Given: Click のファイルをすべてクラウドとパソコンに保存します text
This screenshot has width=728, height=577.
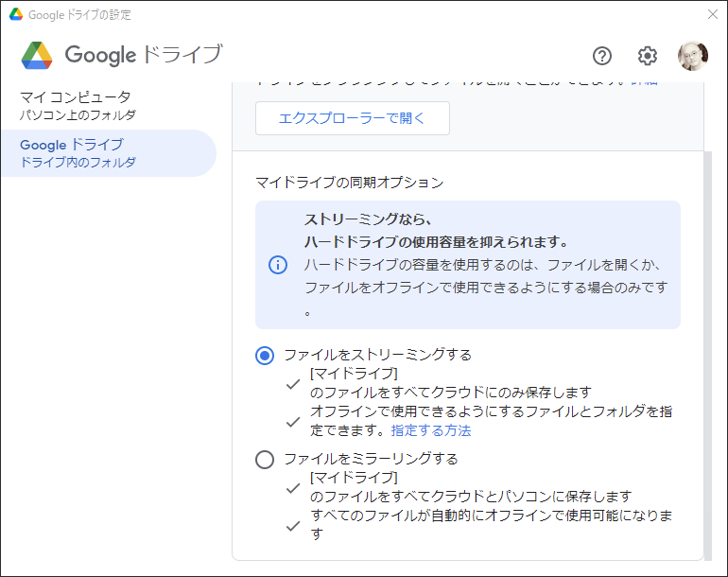Looking at the screenshot, I should click(471, 497).
